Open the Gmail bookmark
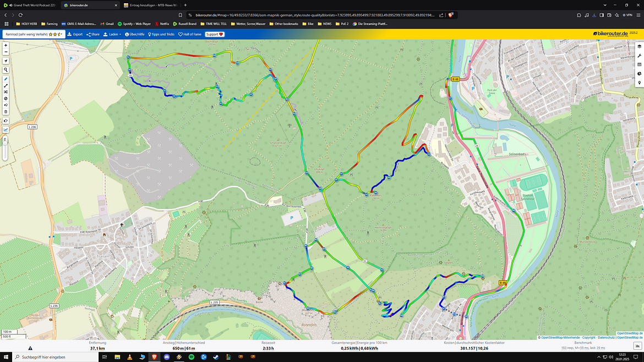The image size is (644, 362). tap(107, 24)
